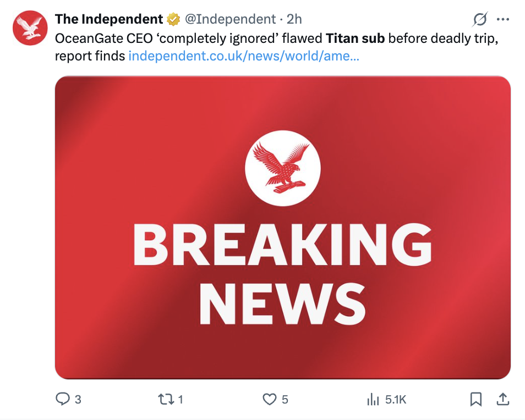
Task: Open the independent.co.uk article link
Action: click(x=243, y=56)
